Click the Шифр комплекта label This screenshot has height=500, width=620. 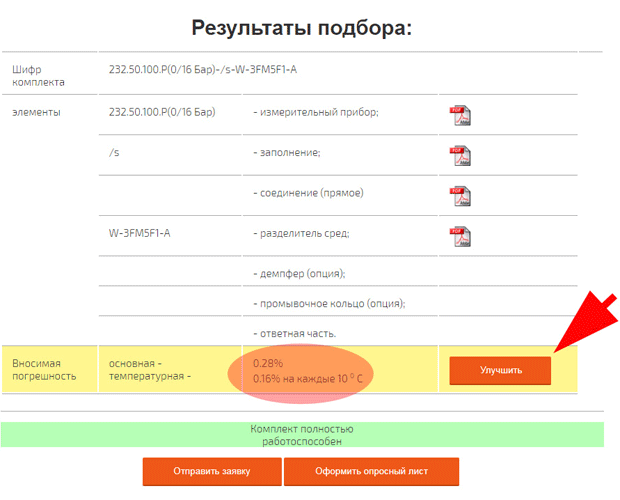click(38, 76)
